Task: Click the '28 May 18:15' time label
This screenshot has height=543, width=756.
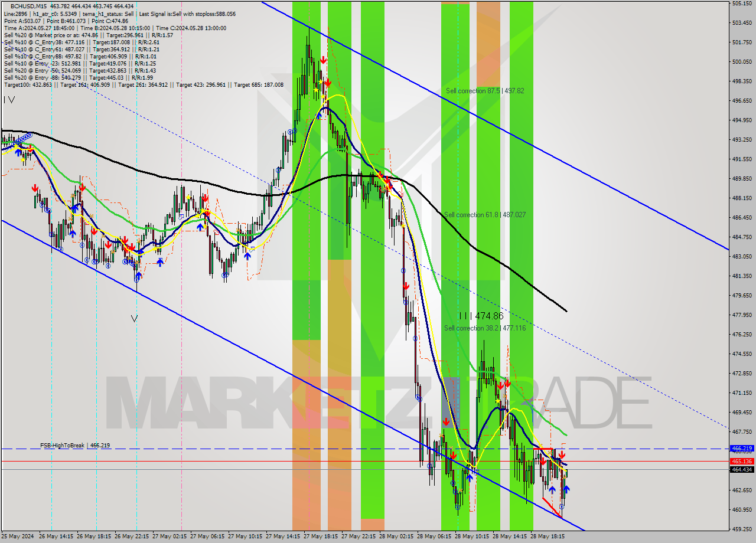Action: tap(548, 537)
